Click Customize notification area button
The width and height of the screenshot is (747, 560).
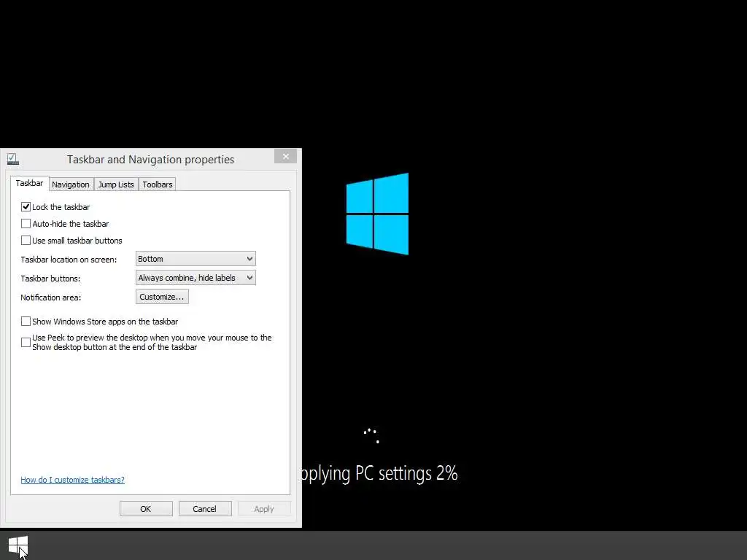(x=162, y=297)
